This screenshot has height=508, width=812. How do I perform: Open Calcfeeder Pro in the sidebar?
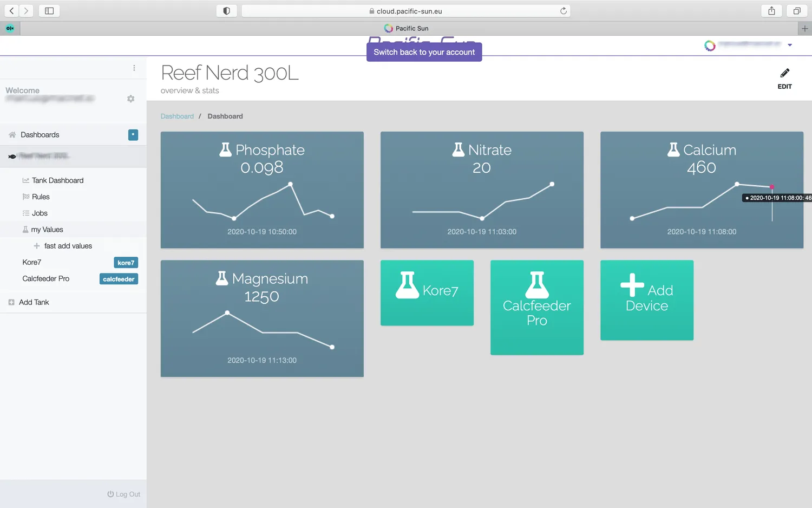point(46,278)
